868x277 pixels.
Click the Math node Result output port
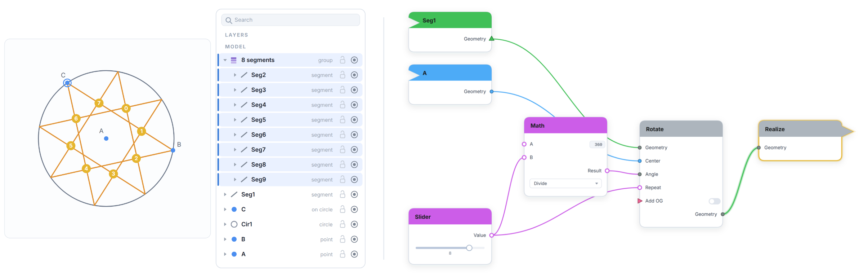[x=607, y=171]
